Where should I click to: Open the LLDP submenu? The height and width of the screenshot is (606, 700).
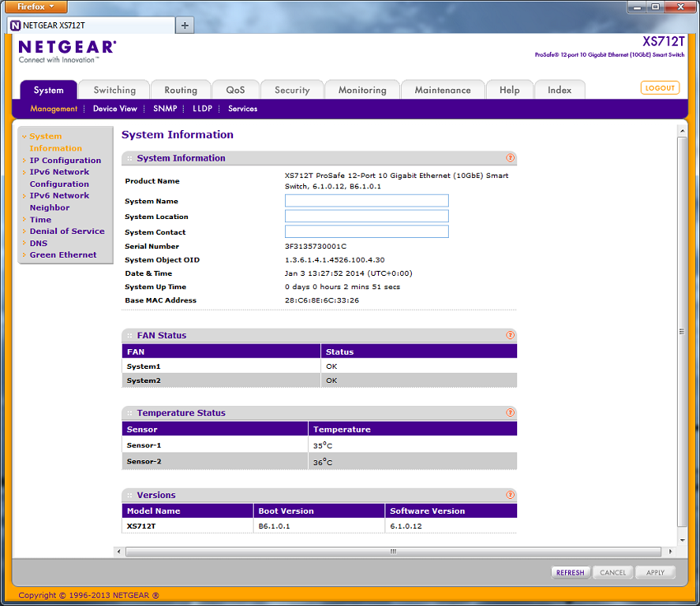pyautogui.click(x=203, y=109)
